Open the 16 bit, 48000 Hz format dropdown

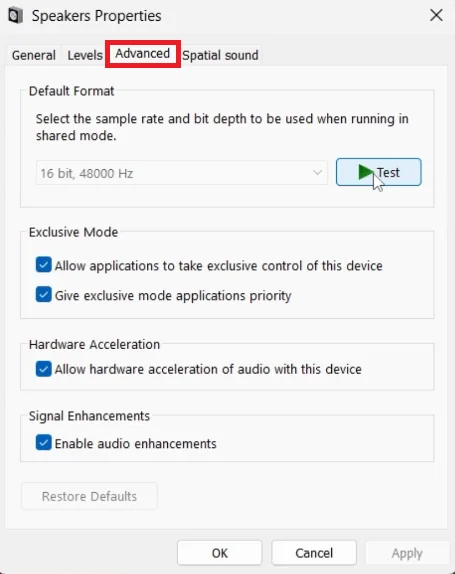pos(182,173)
